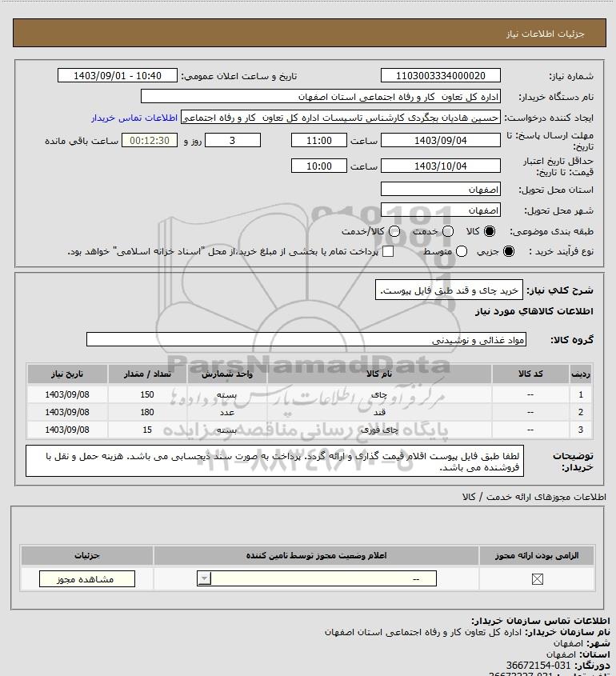Screen dimensions: 616x676
Task: Click the delivery city field اصفهان
Action: click(441, 210)
